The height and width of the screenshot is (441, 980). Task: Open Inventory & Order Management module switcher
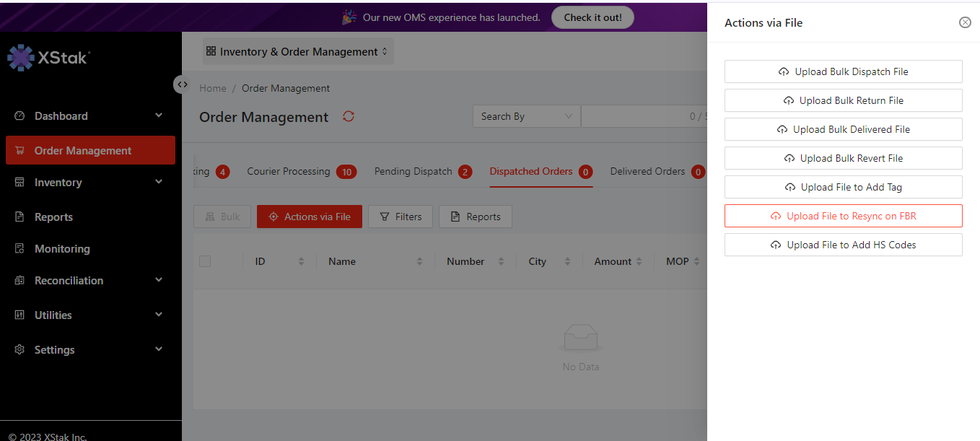pos(297,52)
